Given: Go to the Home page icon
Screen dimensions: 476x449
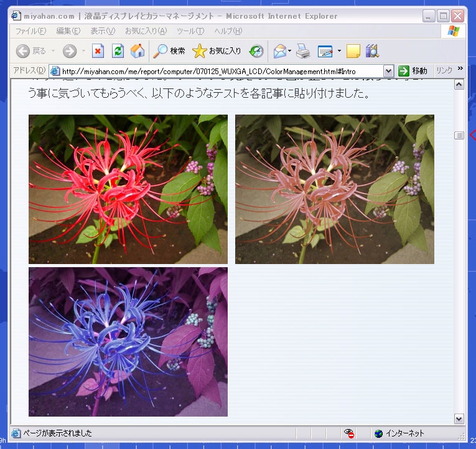Looking at the screenshot, I should (x=138, y=50).
